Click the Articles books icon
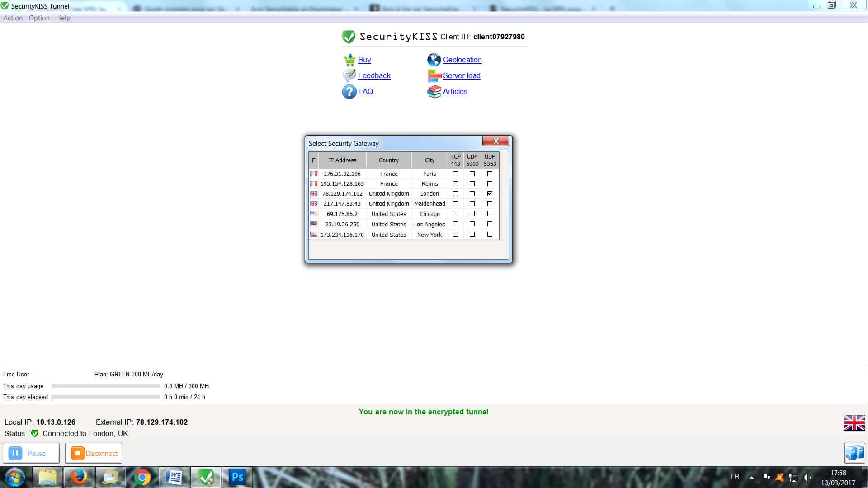 point(434,92)
